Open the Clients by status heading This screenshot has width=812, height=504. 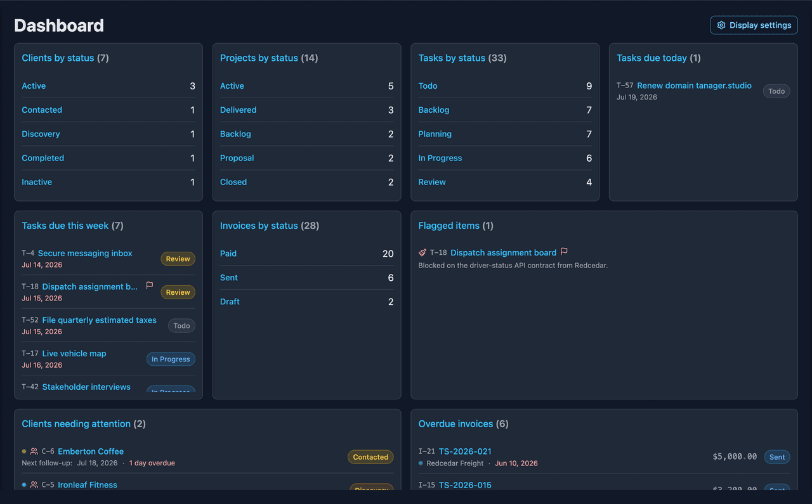[x=58, y=58]
